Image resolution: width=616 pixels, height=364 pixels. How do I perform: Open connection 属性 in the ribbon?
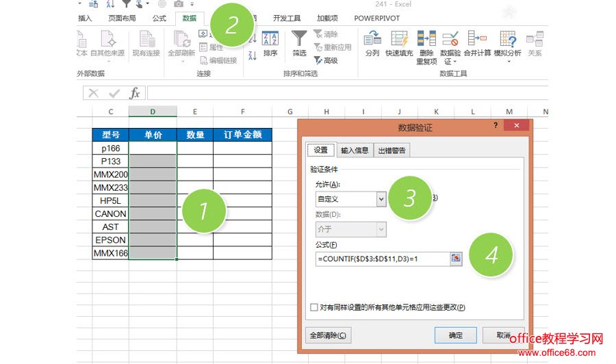(x=211, y=47)
